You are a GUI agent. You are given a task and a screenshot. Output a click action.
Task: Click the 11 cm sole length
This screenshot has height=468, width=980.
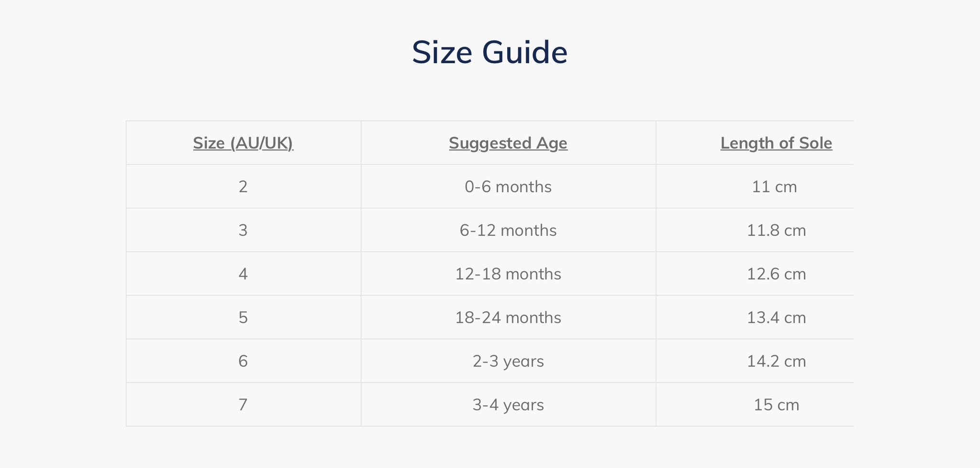click(774, 186)
